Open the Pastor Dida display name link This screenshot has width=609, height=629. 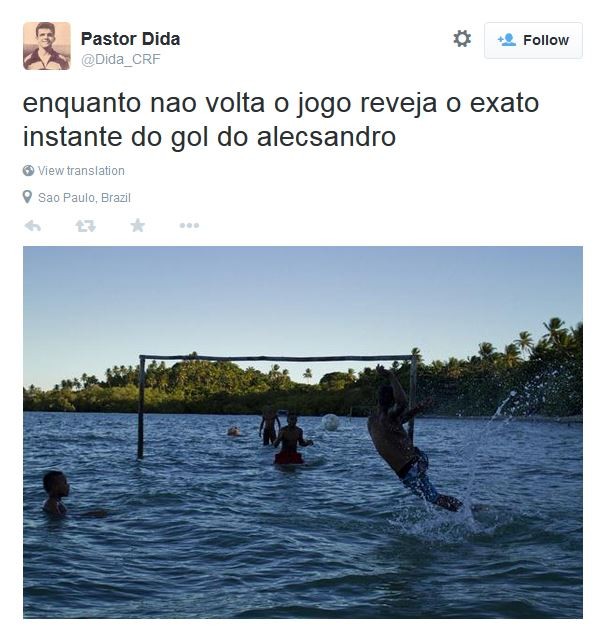130,39
